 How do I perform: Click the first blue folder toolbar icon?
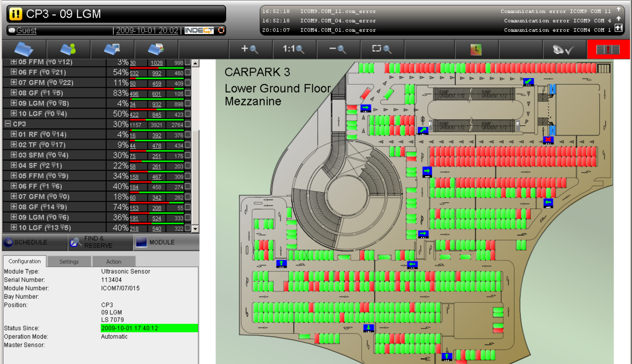[24, 49]
